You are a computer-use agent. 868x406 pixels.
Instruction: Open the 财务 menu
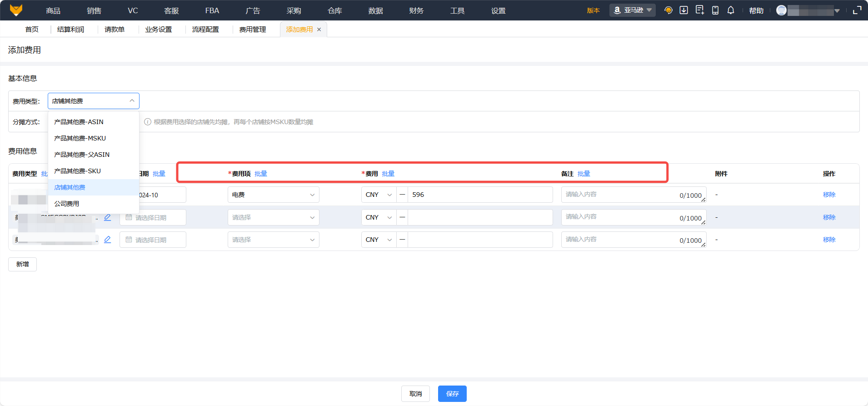click(x=416, y=10)
